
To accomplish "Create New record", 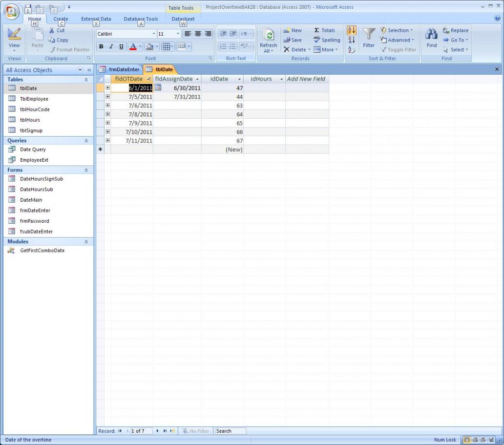I will click(293, 30).
